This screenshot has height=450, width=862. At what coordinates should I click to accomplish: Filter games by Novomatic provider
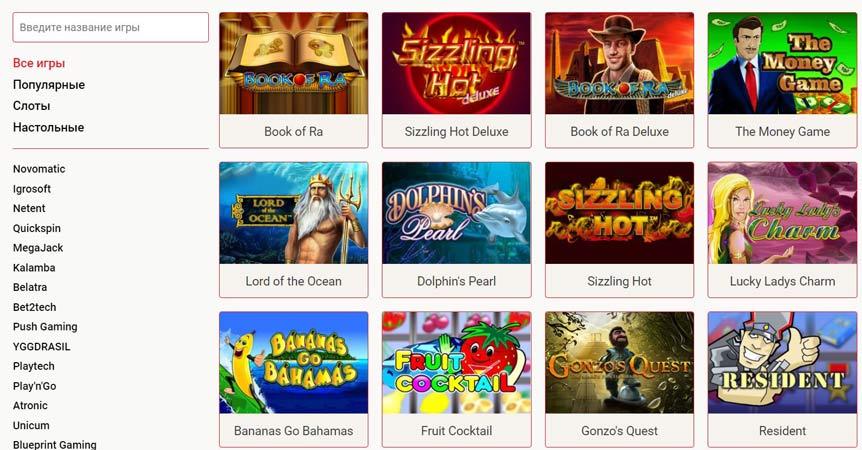click(39, 169)
